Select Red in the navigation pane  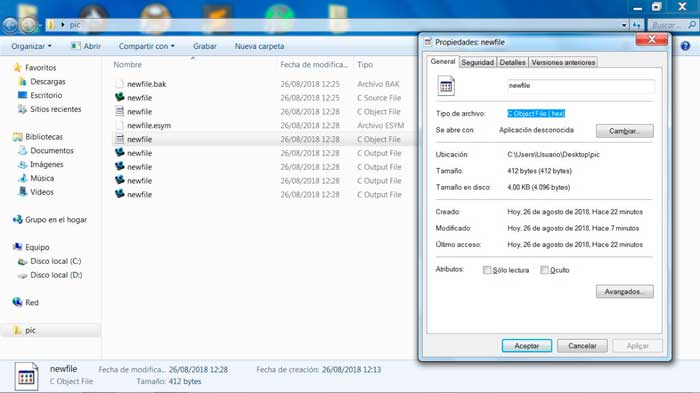pos(32,302)
